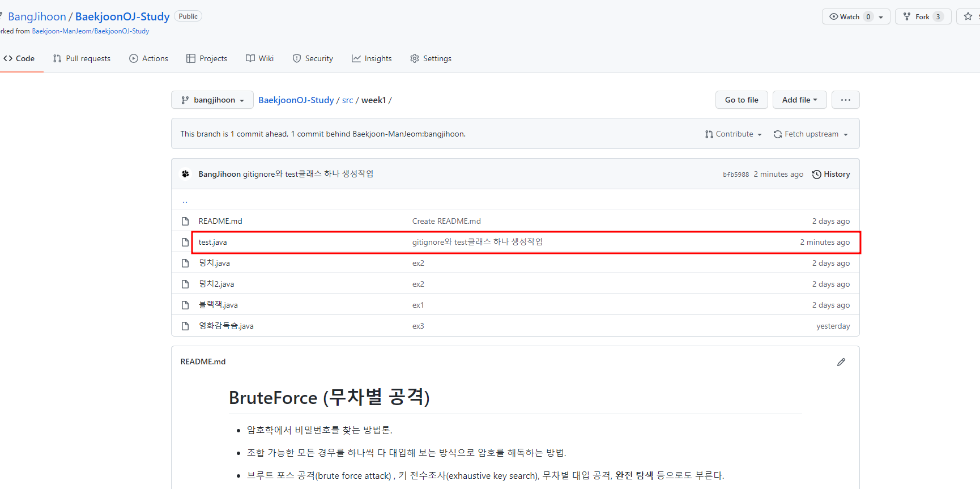980x489 pixels.
Task: Open 덩치2.java file
Action: tap(216, 284)
